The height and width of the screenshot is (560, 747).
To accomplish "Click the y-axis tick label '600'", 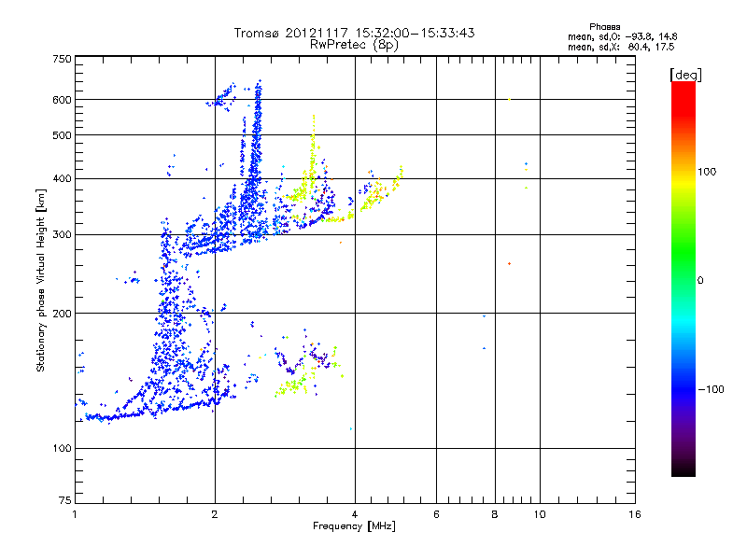I will tap(62, 100).
